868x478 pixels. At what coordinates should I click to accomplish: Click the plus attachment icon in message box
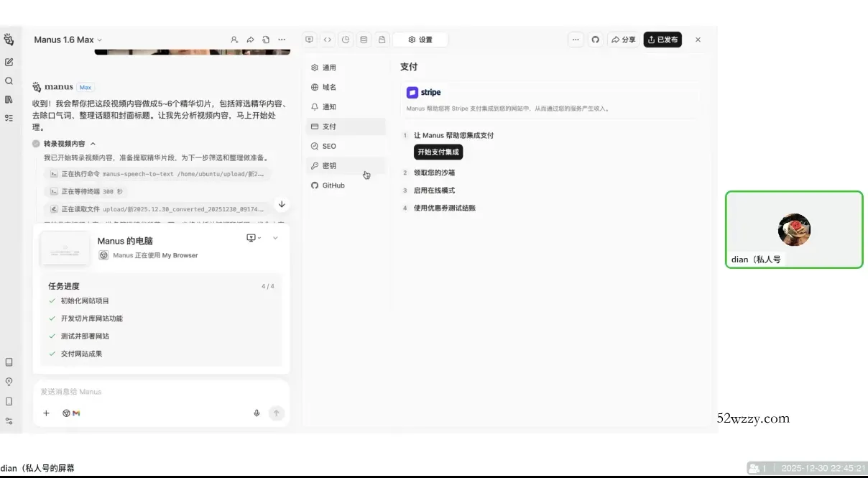(46, 413)
